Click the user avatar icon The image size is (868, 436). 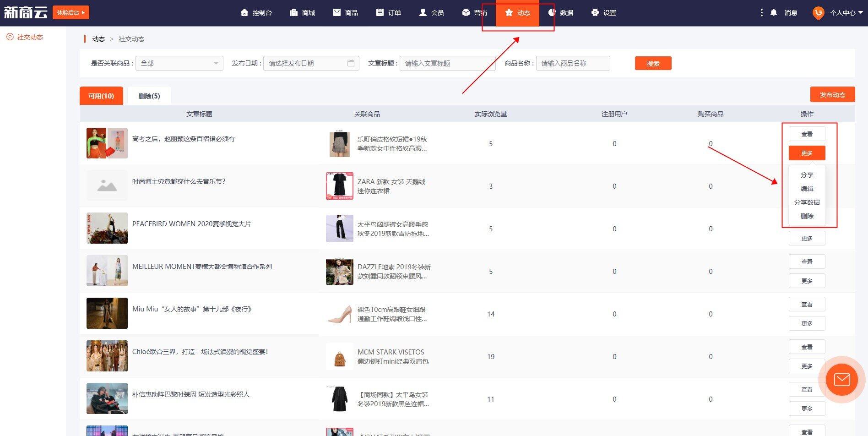[x=818, y=13]
